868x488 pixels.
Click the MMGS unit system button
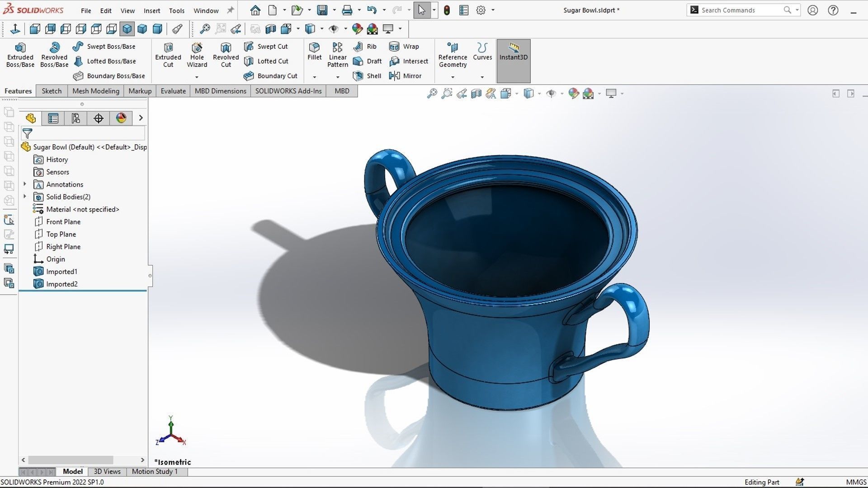pyautogui.click(x=856, y=482)
